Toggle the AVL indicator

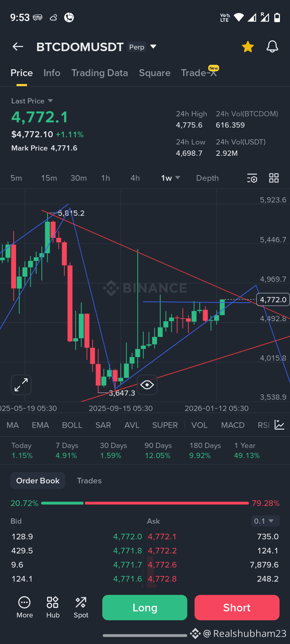[132, 425]
